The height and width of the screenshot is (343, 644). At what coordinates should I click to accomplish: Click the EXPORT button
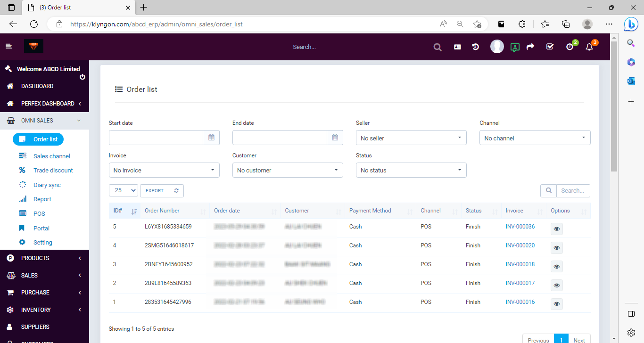154,190
